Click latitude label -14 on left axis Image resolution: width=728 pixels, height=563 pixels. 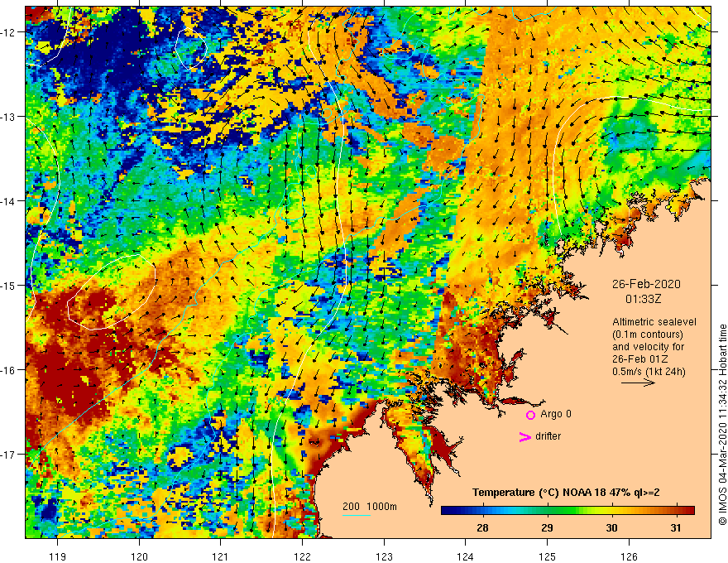coord(9,201)
